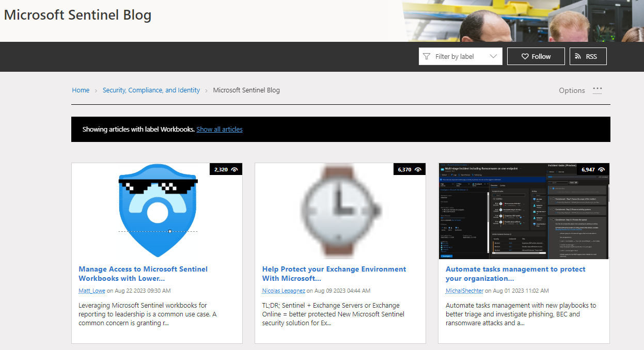The width and height of the screenshot is (644, 350).
Task: Open Manage Access to Sentinel Workbooks article
Action: [143, 274]
